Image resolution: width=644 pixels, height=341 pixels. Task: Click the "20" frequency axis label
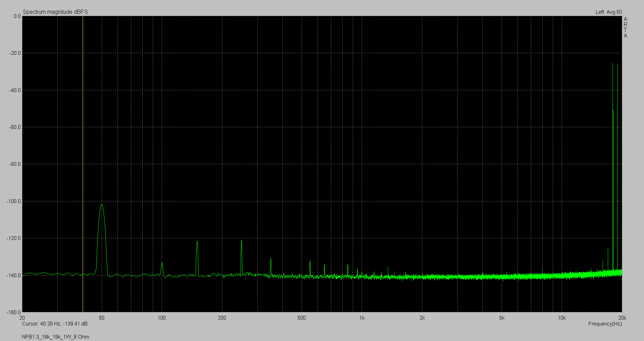click(x=22, y=318)
